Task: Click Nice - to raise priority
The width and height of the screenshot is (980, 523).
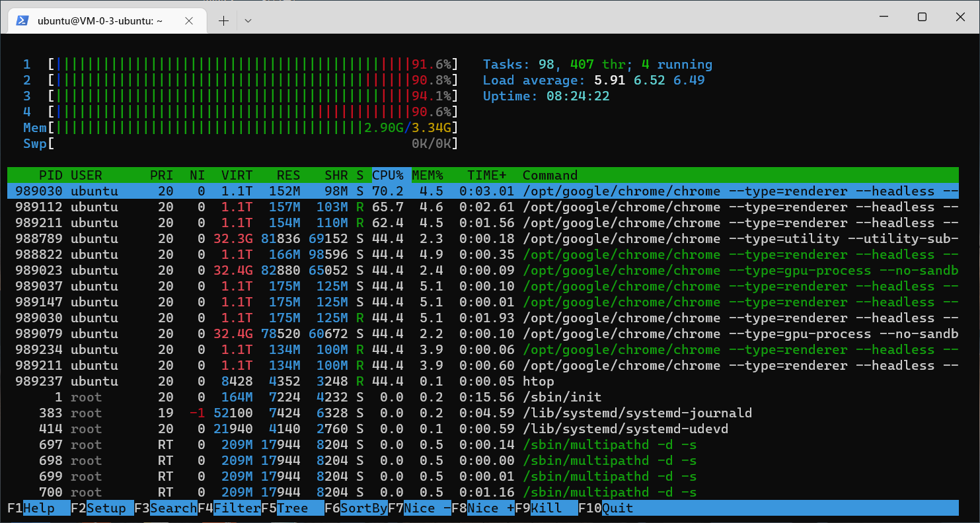Action: pyautogui.click(x=420, y=508)
